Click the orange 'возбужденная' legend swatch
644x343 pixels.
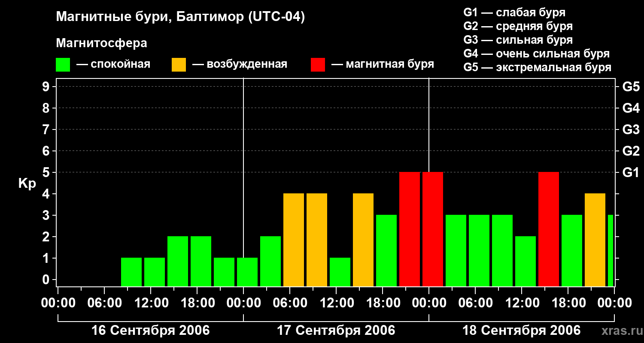click(179, 65)
